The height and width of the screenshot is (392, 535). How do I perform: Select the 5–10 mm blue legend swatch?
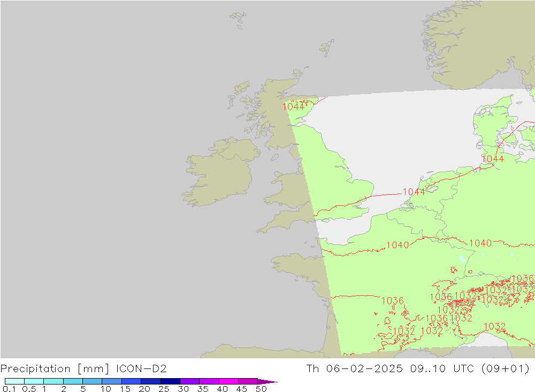(92, 381)
